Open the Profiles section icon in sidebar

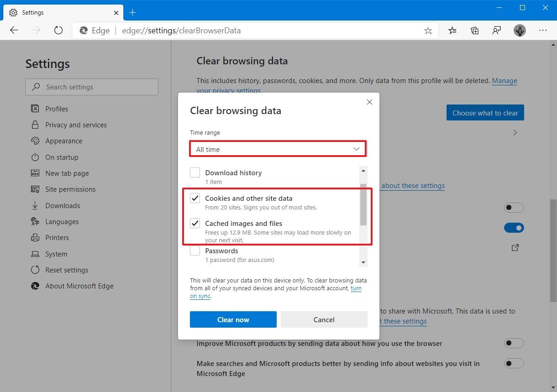click(35, 109)
